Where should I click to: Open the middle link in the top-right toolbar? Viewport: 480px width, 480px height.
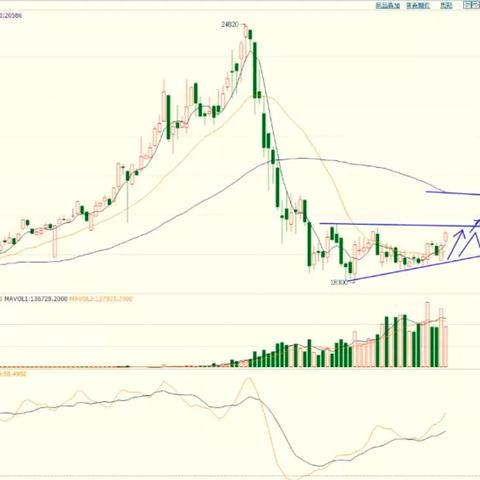click(418, 5)
